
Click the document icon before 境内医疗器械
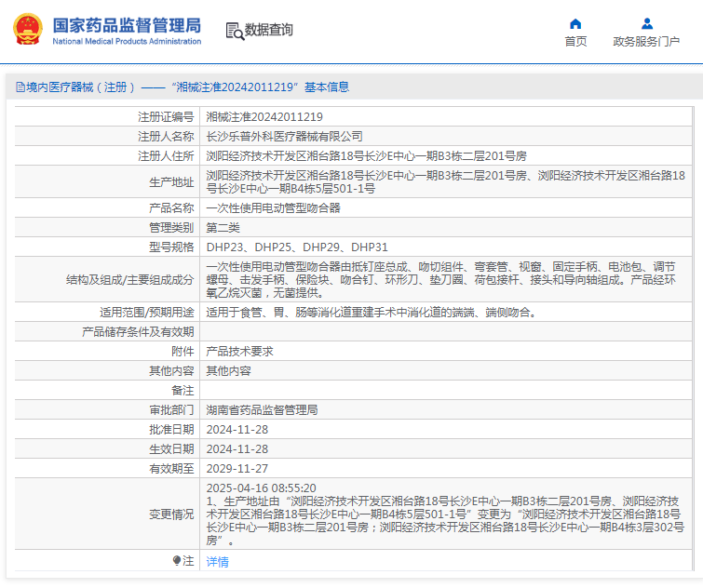point(20,87)
